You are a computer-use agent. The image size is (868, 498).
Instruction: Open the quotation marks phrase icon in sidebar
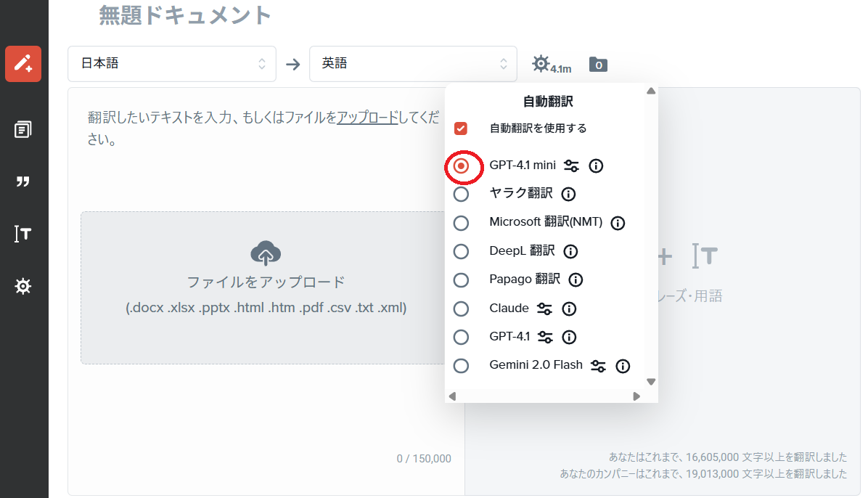pyautogui.click(x=22, y=181)
